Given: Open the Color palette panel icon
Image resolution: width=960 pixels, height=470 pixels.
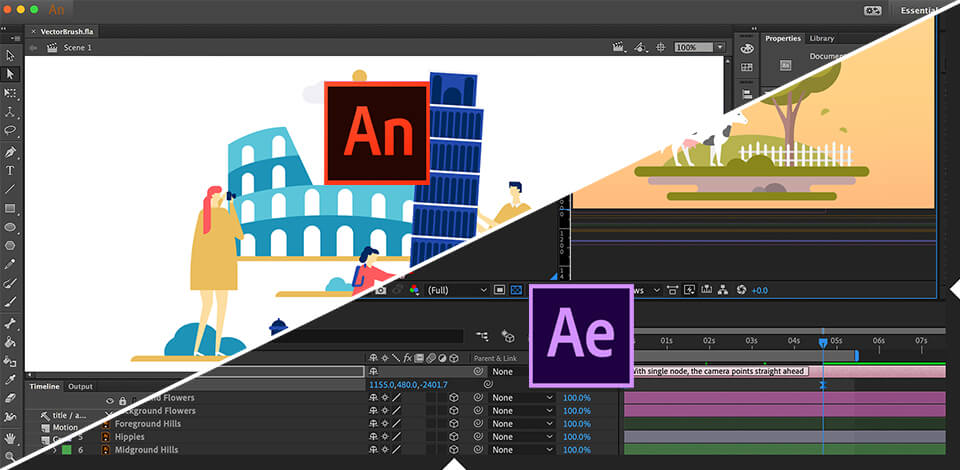Looking at the screenshot, I should pyautogui.click(x=746, y=48).
